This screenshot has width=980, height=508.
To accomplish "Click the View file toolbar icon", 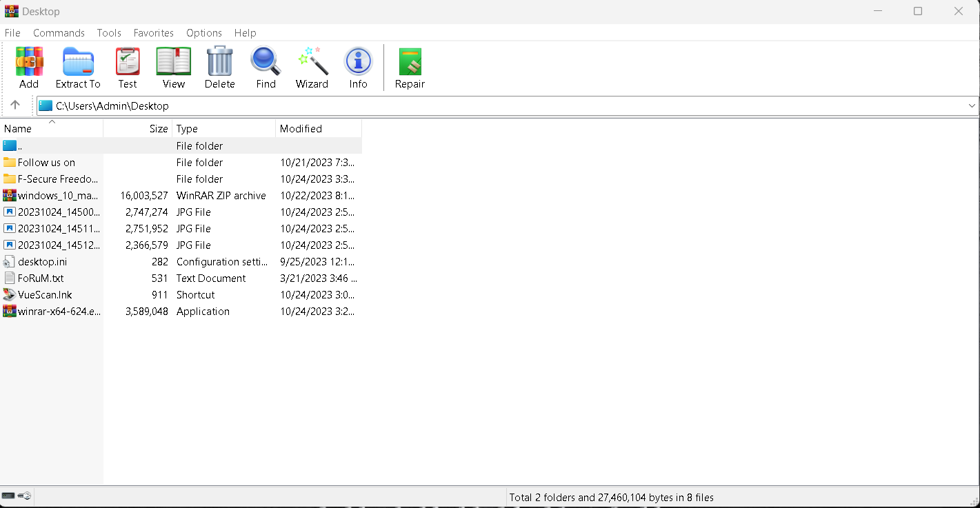I will pos(174,61).
